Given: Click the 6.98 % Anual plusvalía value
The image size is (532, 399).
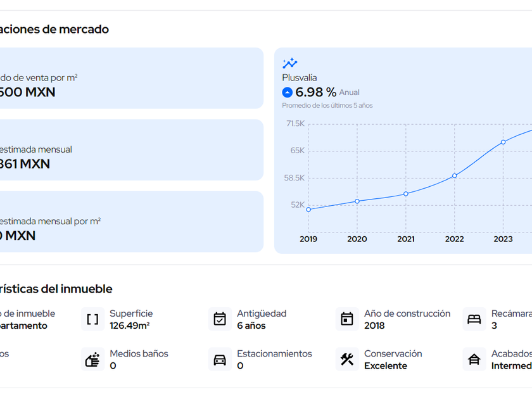Looking at the screenshot, I should pos(315,92).
